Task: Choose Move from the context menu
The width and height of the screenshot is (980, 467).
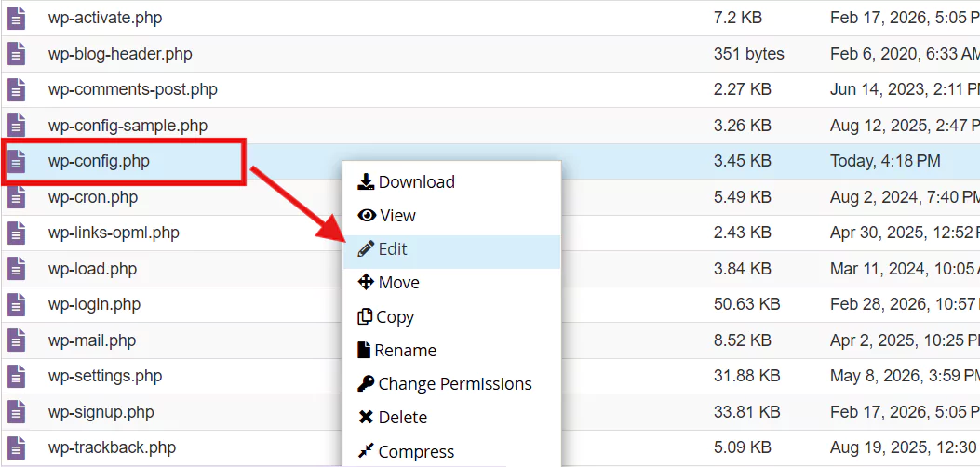Action: pyautogui.click(x=451, y=283)
